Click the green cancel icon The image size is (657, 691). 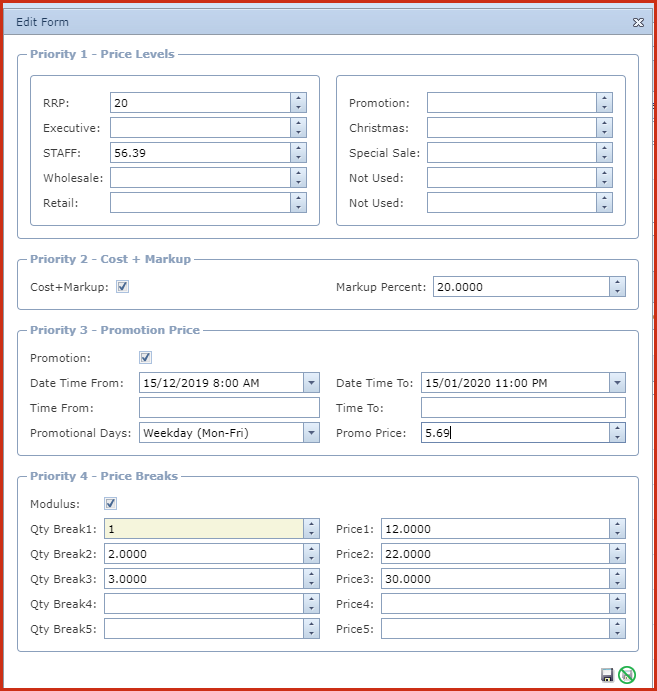pyautogui.click(x=627, y=675)
